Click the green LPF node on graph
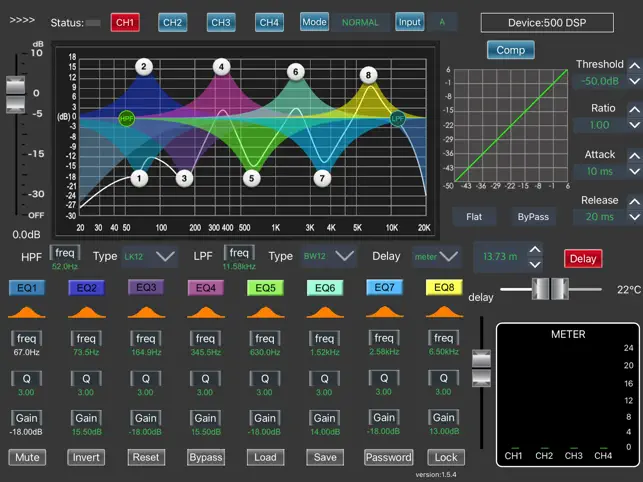The image size is (643, 482). coord(397,119)
